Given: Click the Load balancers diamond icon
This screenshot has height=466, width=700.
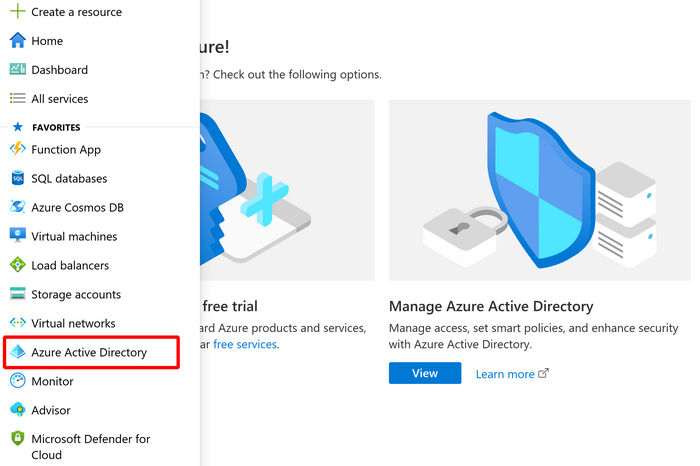Looking at the screenshot, I should [x=17, y=266].
